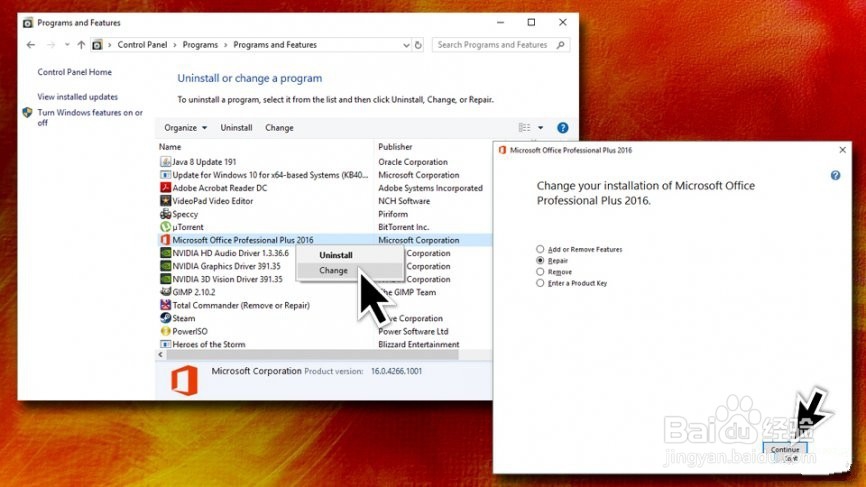Click the Forward navigation arrow
This screenshot has height=487, width=866.
(x=51, y=45)
